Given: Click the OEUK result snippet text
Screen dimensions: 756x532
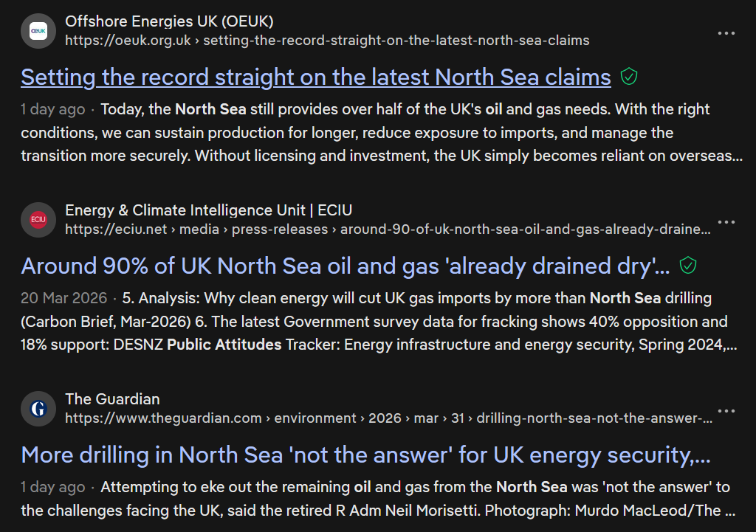Looking at the screenshot, I should point(381,133).
